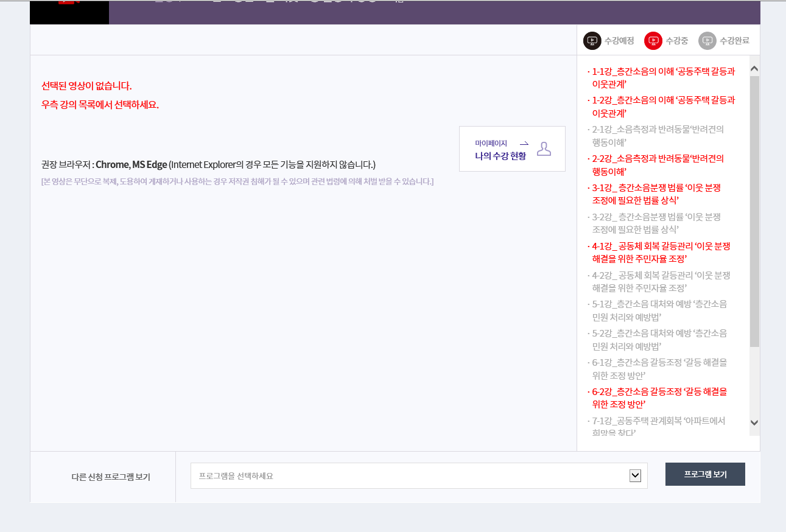The width and height of the screenshot is (786, 532).
Task: Open lecture 3-2강 층간소음분쟁 법률
Action: 656,223
